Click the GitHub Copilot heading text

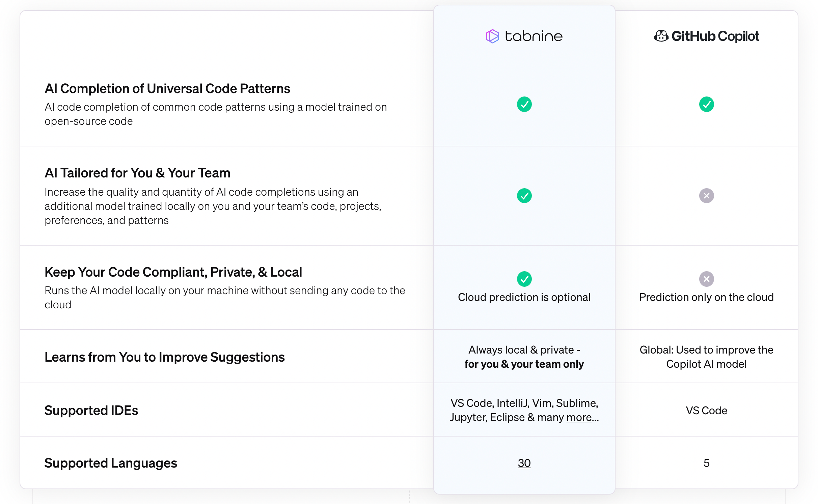coord(715,36)
